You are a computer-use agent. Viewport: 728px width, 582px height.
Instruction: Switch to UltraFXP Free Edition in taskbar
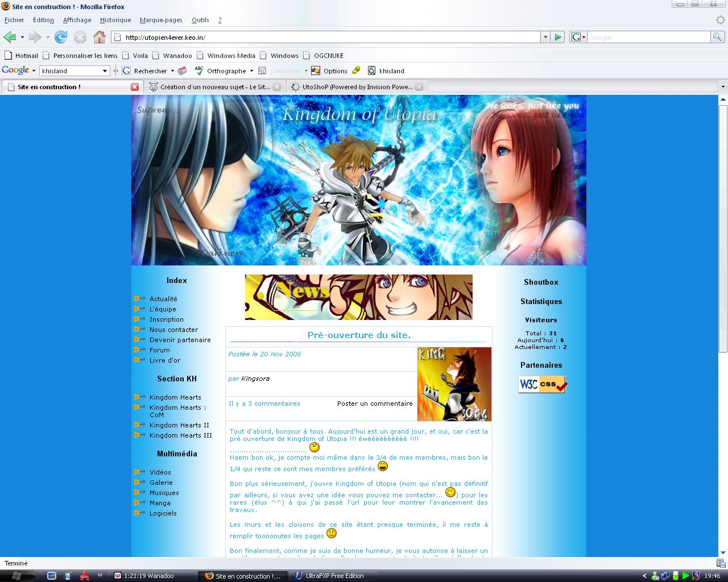pyautogui.click(x=334, y=576)
